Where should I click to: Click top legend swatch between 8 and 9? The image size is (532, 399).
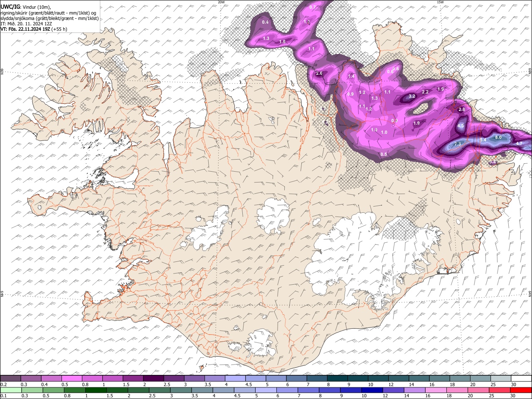[337, 379]
